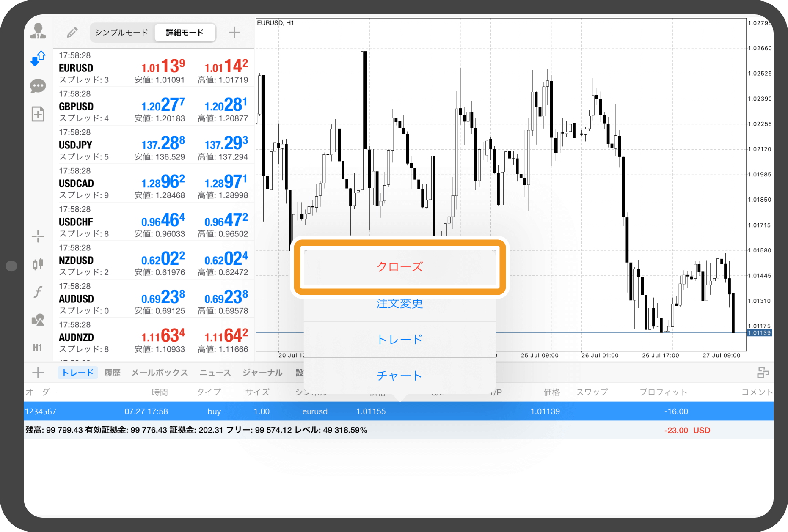Image resolution: width=788 pixels, height=532 pixels.
Task: Click the EURUSD, H1 chart title
Action: 276,23
